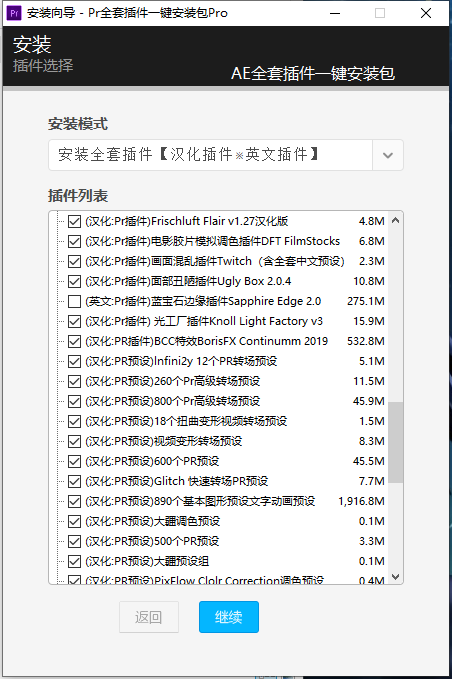This screenshot has height=679, width=452.
Task: Close the installer window
Action: (426, 13)
